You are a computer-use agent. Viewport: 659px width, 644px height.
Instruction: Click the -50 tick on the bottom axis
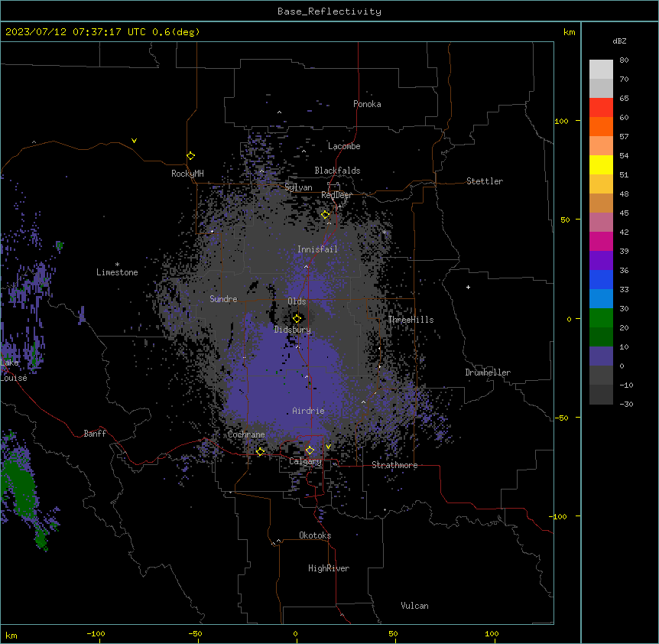(195, 633)
